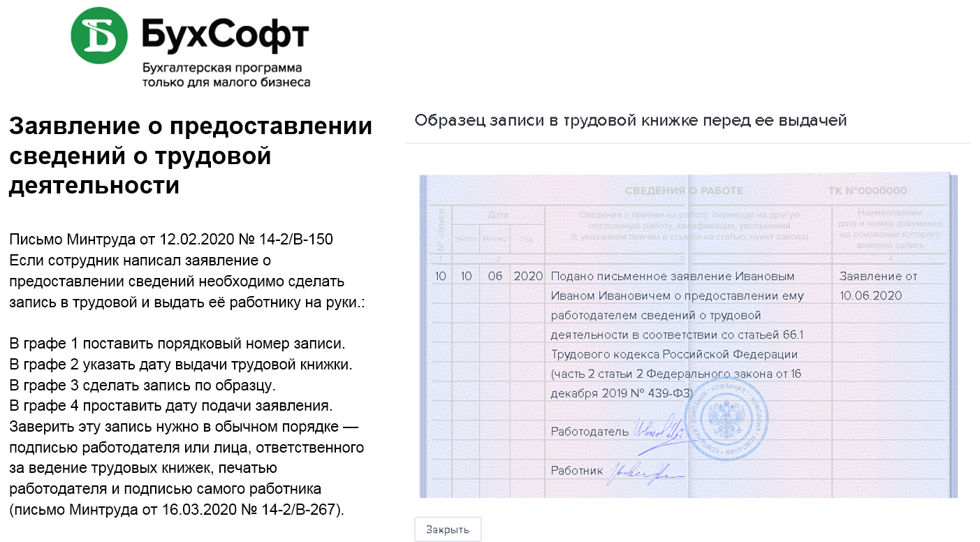
Task: Click the tagline Бухгалтерская программа только для малого бизнеса
Action: pos(226,75)
